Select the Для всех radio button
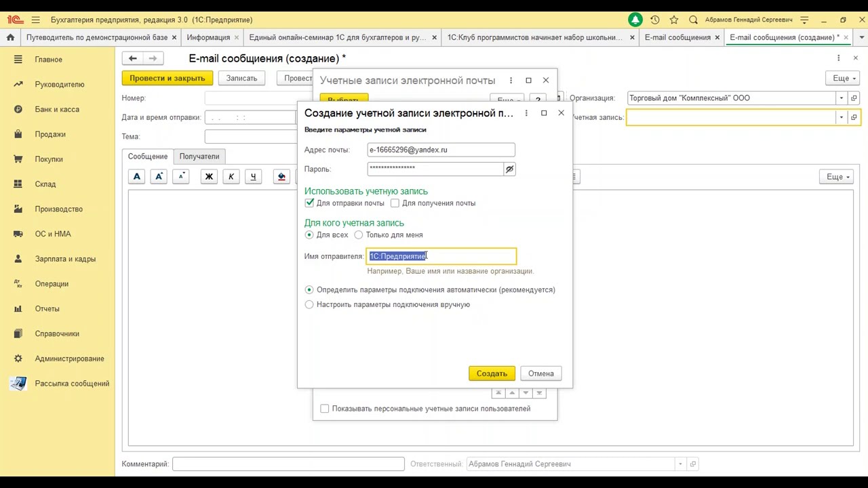This screenshot has height=488, width=868. coord(309,235)
